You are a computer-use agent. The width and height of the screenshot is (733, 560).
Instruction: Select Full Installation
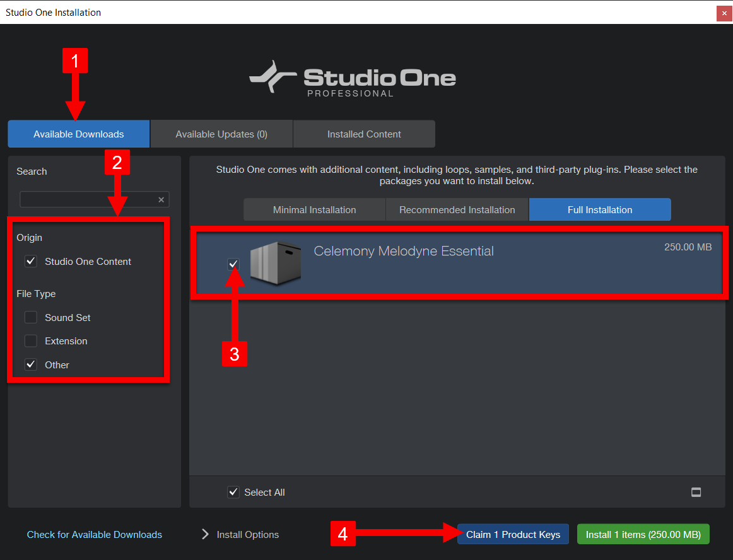pyautogui.click(x=599, y=209)
